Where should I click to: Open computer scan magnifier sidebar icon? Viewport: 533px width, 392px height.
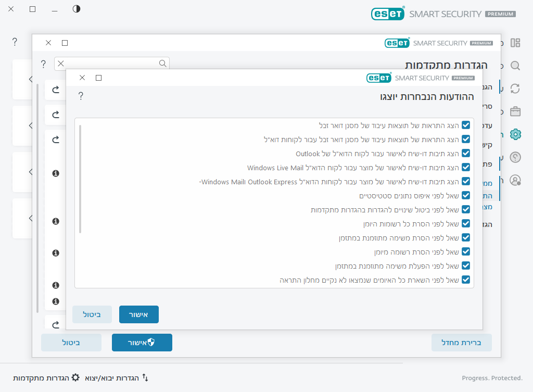tap(515, 66)
